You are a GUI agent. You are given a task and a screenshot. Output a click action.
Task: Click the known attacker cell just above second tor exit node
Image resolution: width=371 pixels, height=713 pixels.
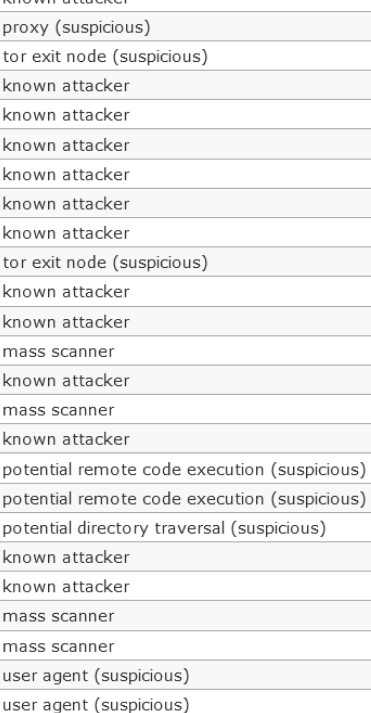pos(186,233)
